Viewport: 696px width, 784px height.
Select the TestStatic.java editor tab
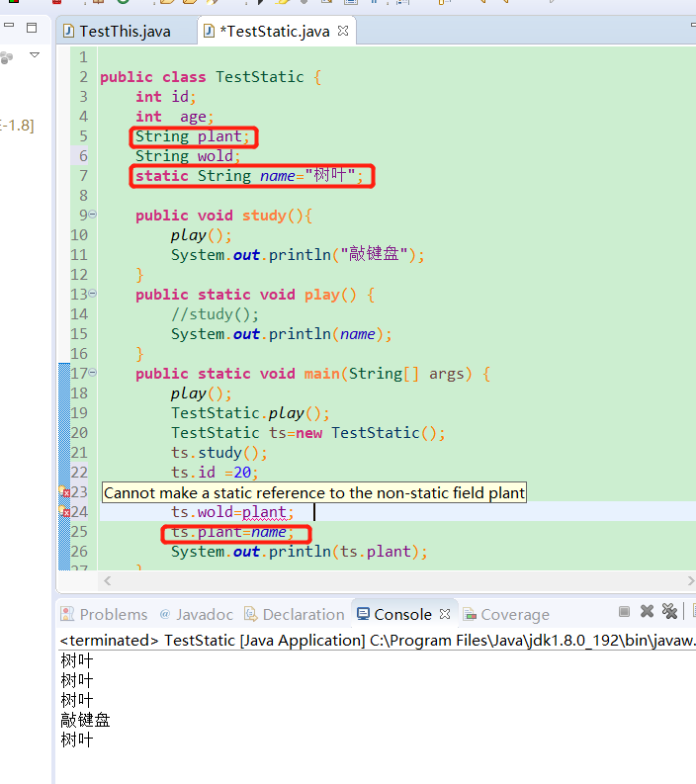tap(273, 32)
